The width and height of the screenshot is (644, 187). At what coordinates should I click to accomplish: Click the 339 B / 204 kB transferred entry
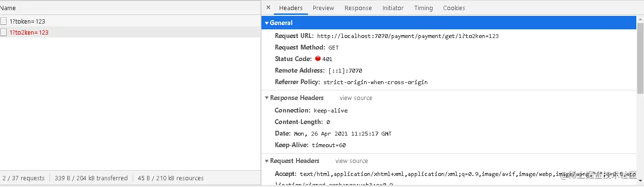tap(91, 178)
